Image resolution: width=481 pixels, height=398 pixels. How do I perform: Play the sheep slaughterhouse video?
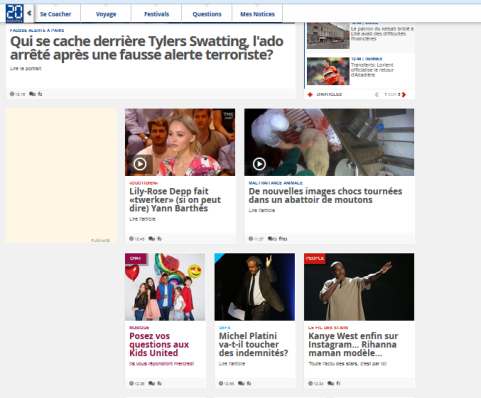259,164
